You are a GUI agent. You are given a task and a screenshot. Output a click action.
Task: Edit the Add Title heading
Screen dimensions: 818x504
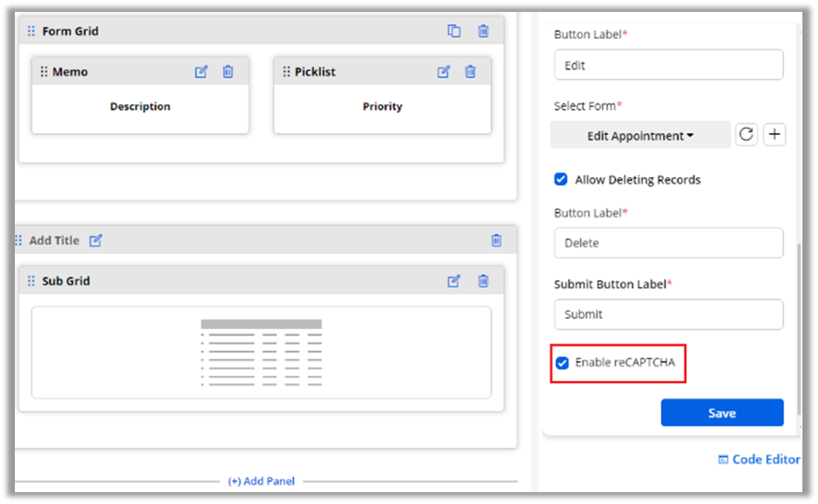tap(96, 241)
